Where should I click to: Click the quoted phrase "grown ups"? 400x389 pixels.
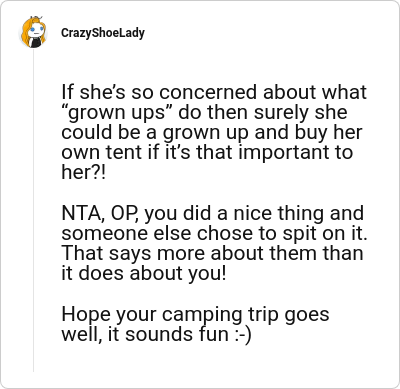pyautogui.click(x=116, y=113)
